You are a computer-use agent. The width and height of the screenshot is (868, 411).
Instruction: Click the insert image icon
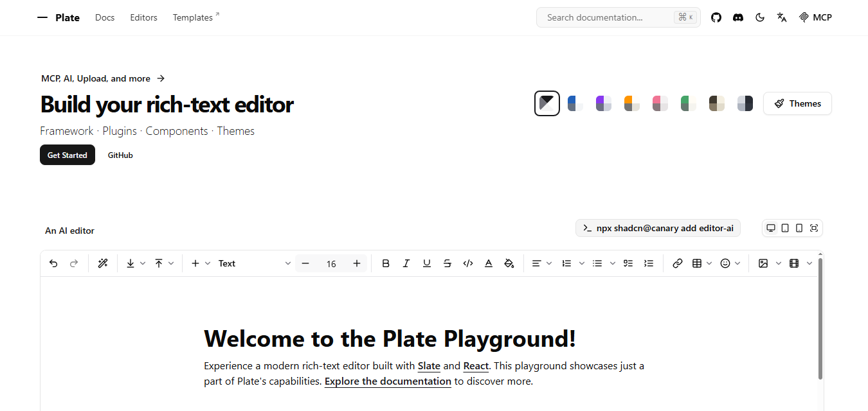763,263
